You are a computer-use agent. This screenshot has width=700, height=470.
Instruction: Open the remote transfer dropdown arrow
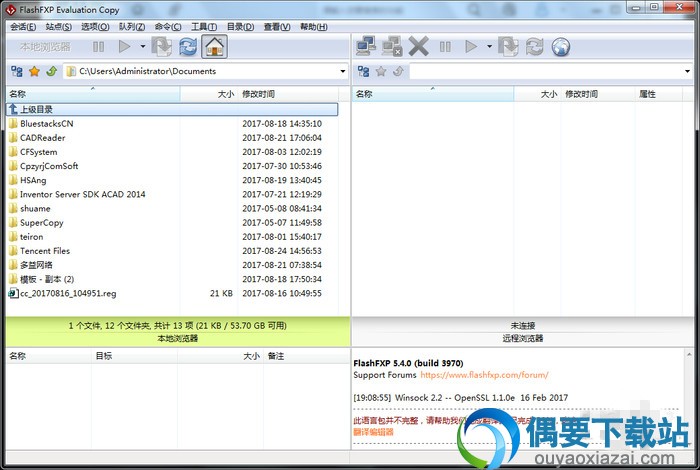coord(489,46)
